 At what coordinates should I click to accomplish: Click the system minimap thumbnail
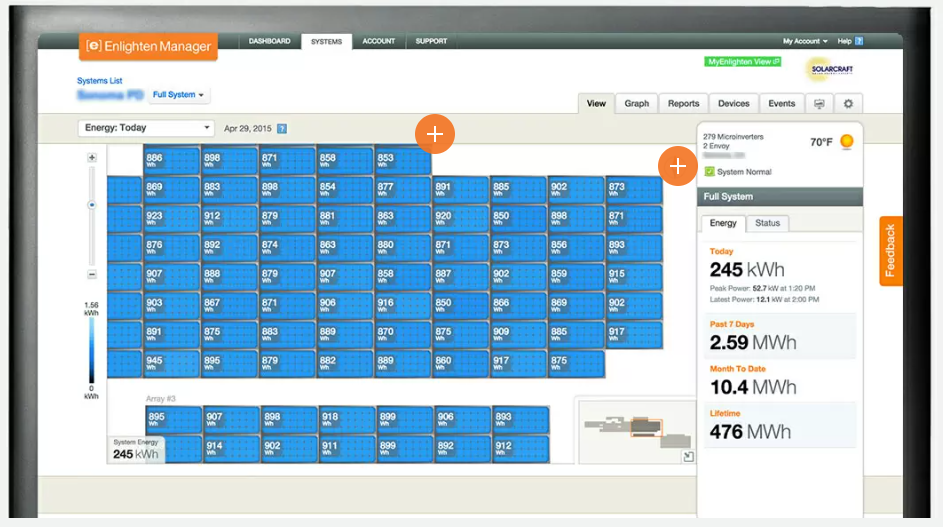tap(637, 431)
